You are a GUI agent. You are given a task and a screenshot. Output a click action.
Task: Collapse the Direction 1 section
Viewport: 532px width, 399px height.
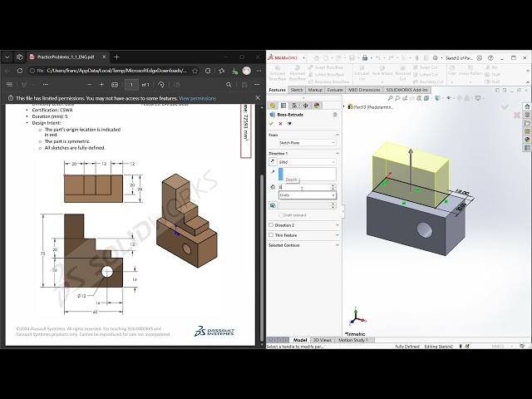[x=337, y=154]
